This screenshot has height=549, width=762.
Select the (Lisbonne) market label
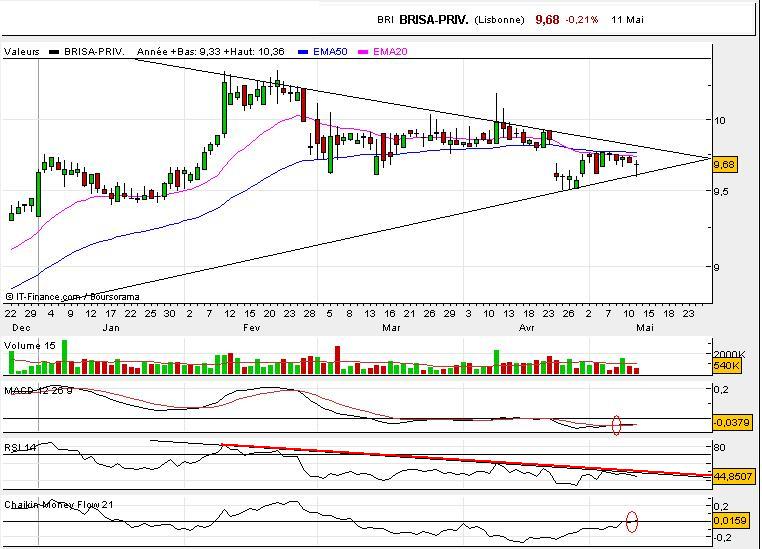point(499,20)
